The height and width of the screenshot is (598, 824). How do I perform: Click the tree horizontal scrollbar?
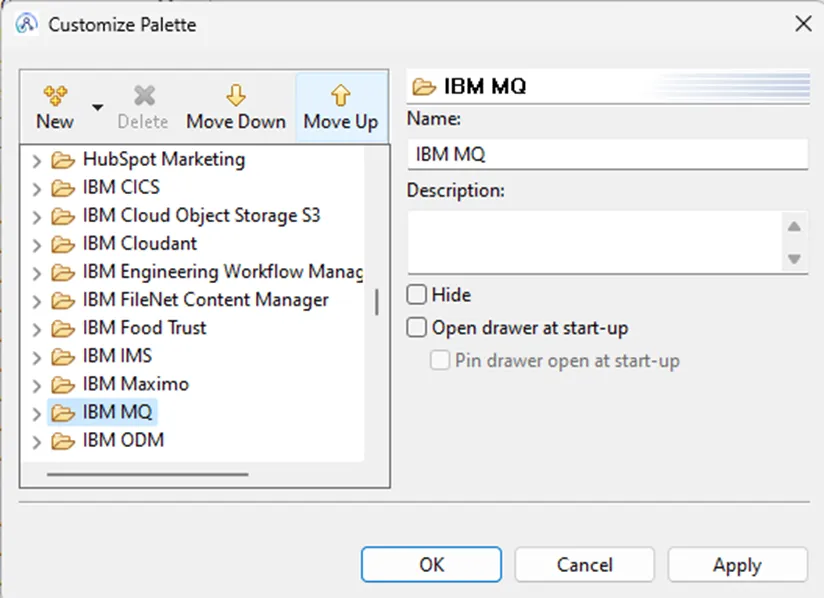[x=148, y=475]
